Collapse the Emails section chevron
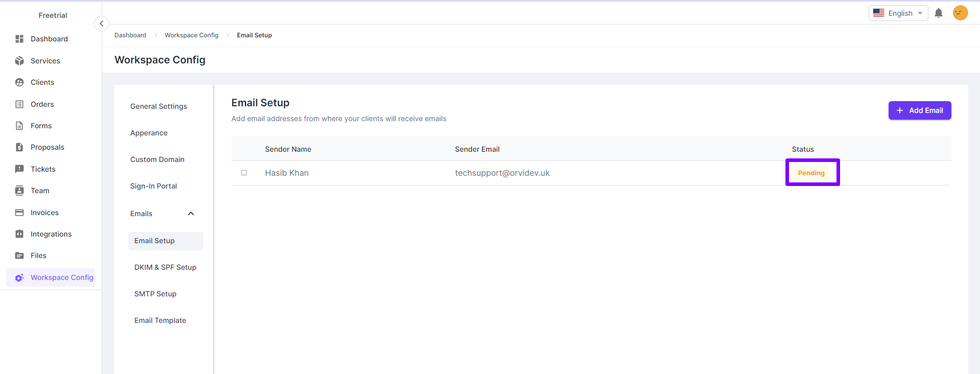Image resolution: width=980 pixels, height=374 pixels. tap(191, 214)
